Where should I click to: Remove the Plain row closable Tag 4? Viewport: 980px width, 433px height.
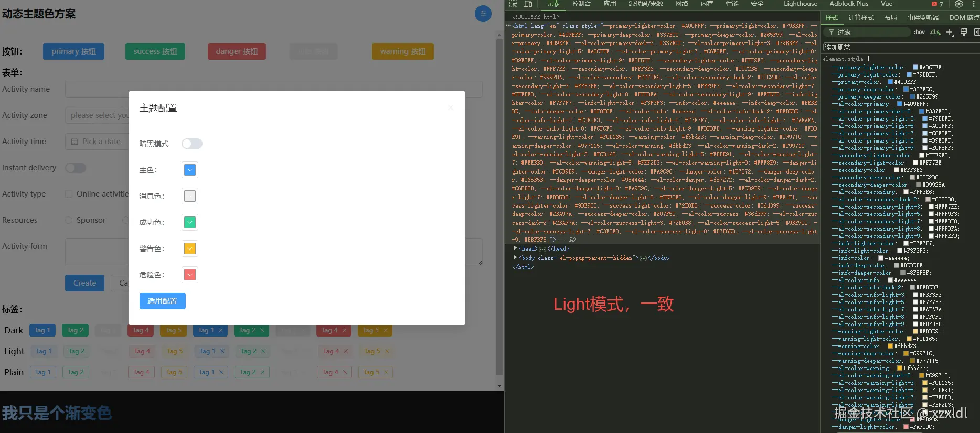tap(345, 372)
